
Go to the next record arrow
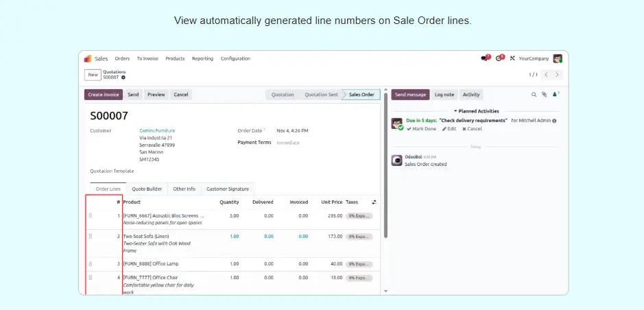[558, 75]
